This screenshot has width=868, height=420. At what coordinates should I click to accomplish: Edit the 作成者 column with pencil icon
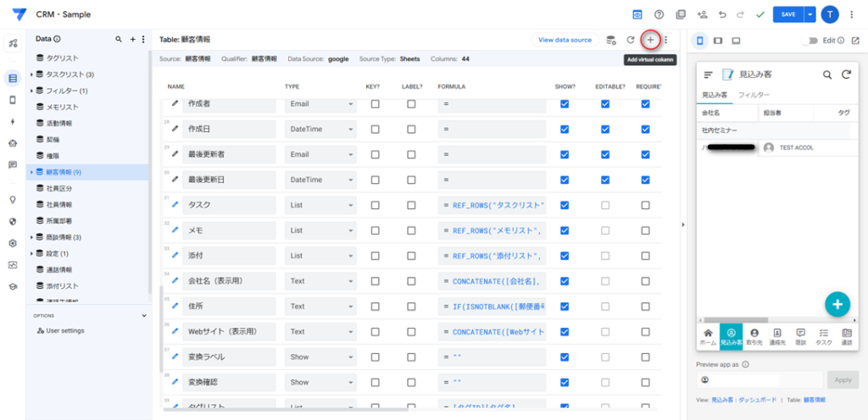[x=175, y=103]
